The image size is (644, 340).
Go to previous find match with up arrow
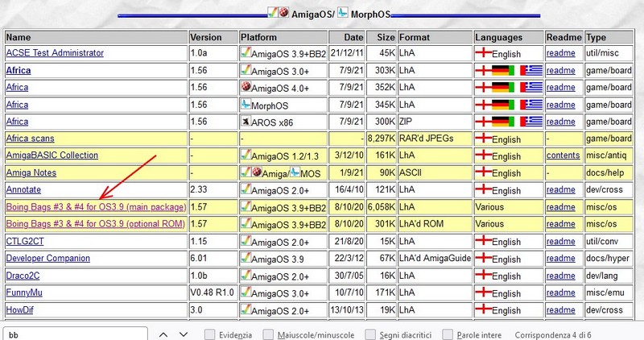click(162, 334)
